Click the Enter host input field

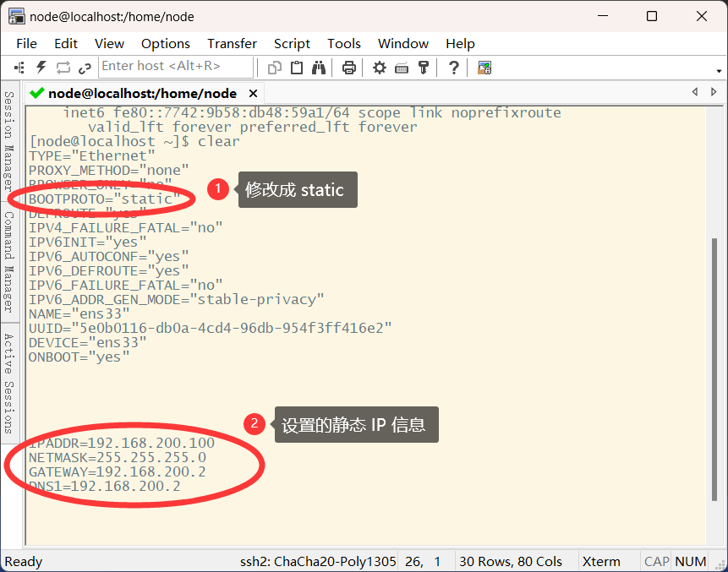click(x=176, y=66)
